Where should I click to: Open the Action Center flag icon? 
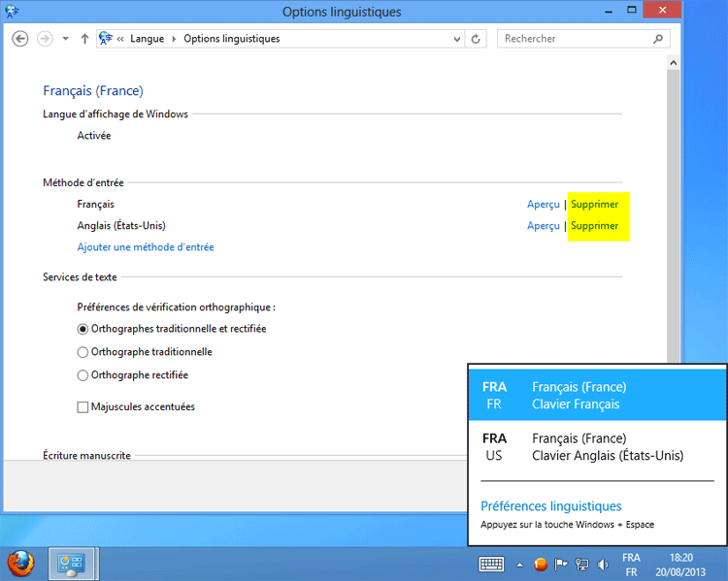tap(560, 564)
